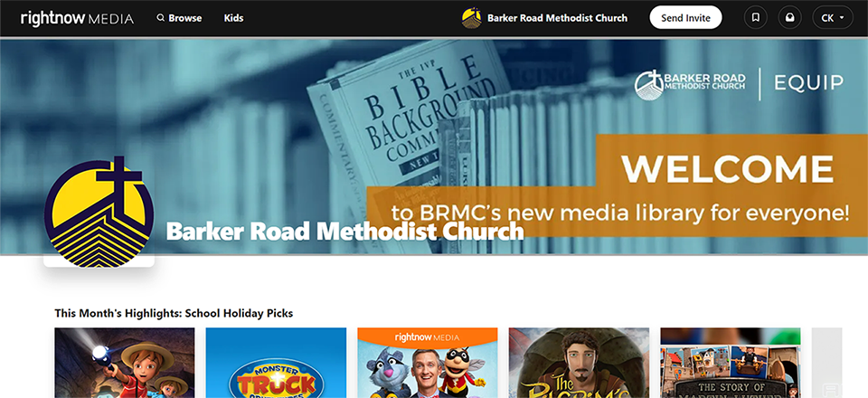Open the Monster Truck Adventures thumbnail
The width and height of the screenshot is (868, 398).
pos(276,363)
